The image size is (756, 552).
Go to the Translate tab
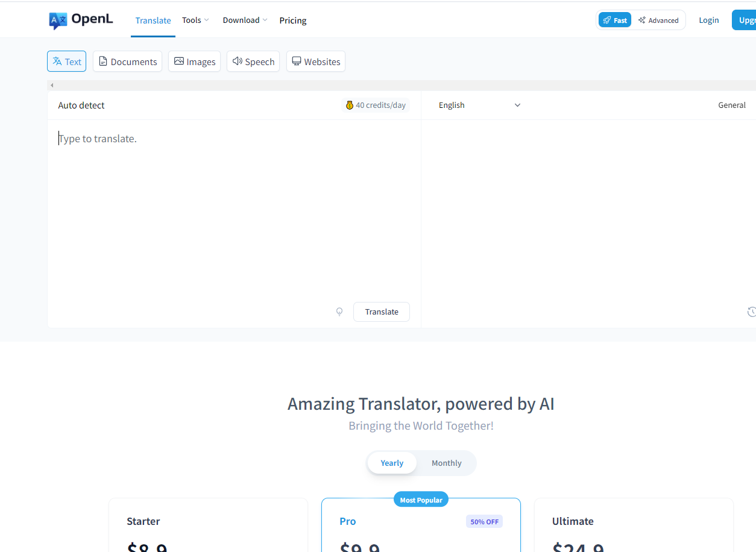153,20
